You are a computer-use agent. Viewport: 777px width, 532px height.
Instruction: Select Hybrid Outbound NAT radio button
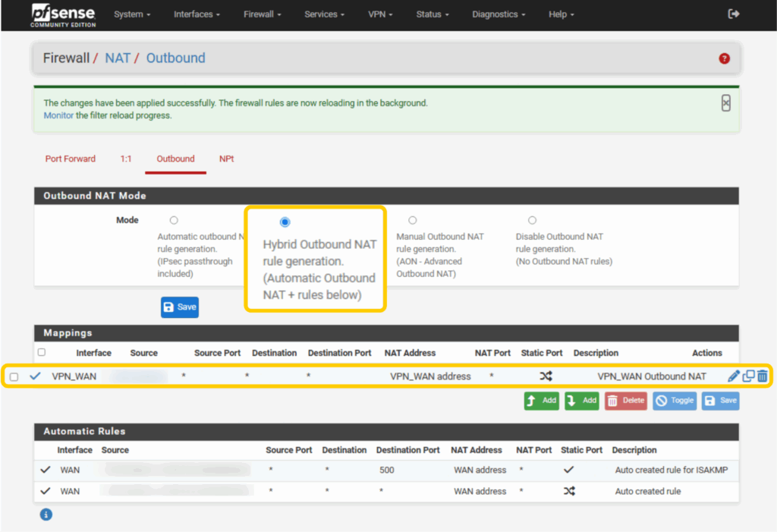click(285, 222)
